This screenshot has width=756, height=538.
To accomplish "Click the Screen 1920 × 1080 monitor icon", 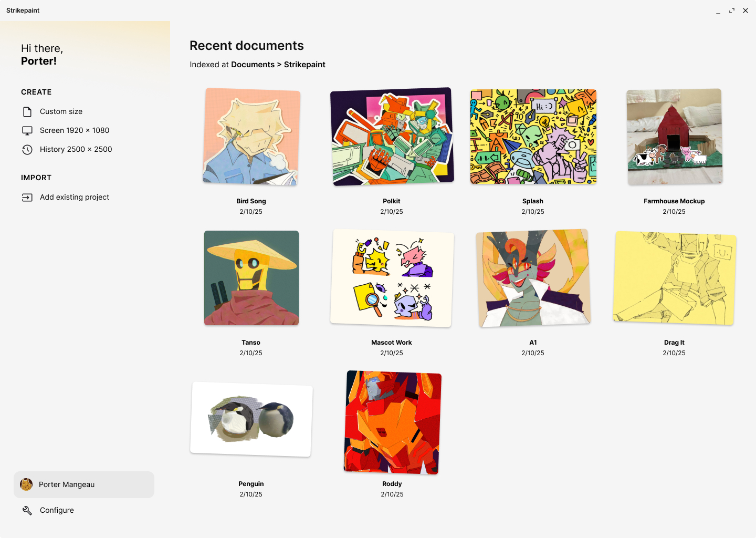I will pos(27,130).
